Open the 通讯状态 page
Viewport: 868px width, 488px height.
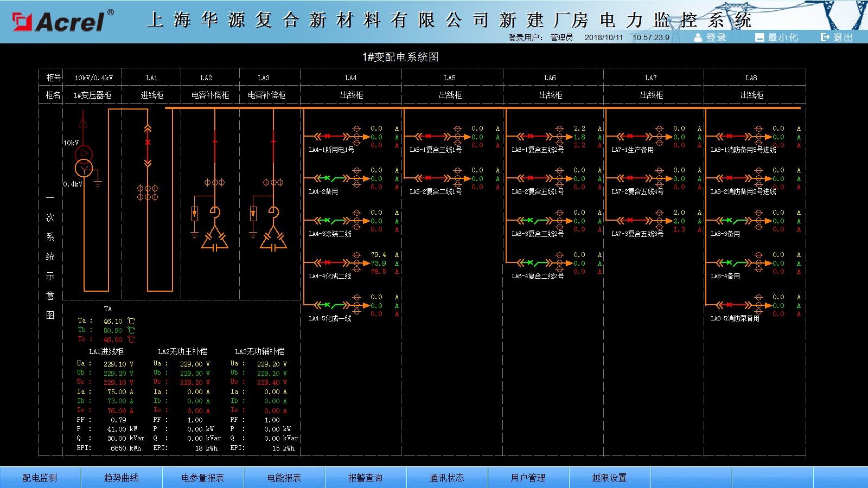tap(447, 478)
